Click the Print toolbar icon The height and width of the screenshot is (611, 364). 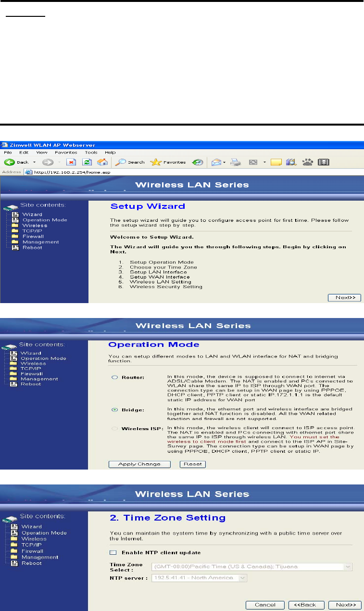click(x=236, y=162)
